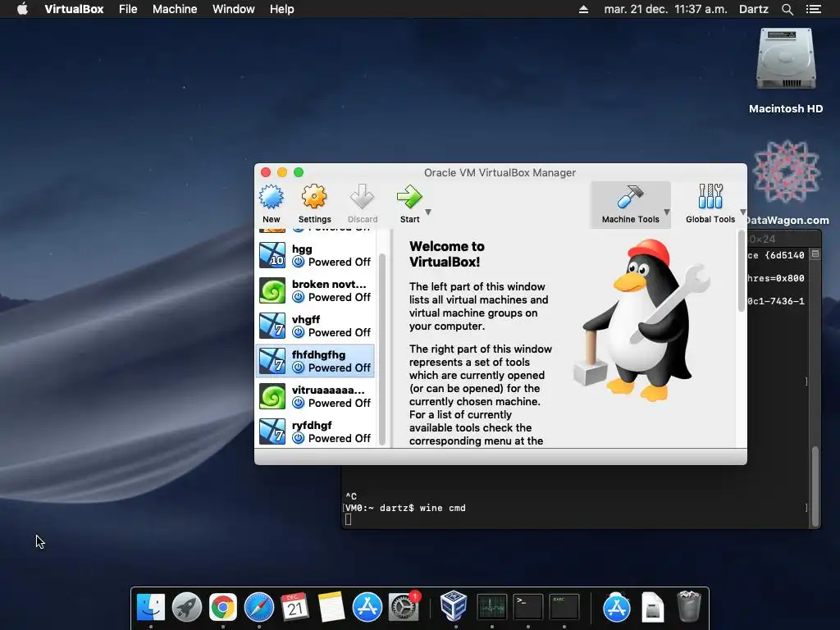
Task: Open Notes from the Dock
Action: point(331,608)
